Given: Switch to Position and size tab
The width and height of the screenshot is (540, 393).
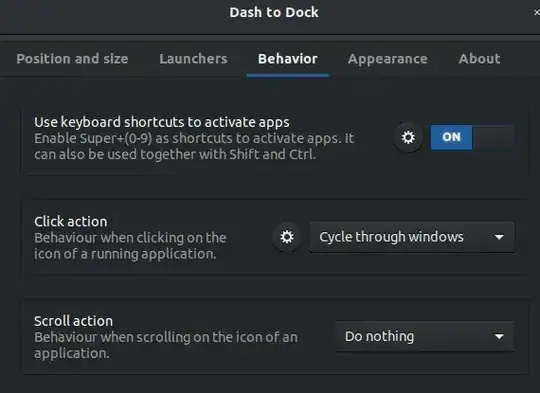Looking at the screenshot, I should 72,59.
